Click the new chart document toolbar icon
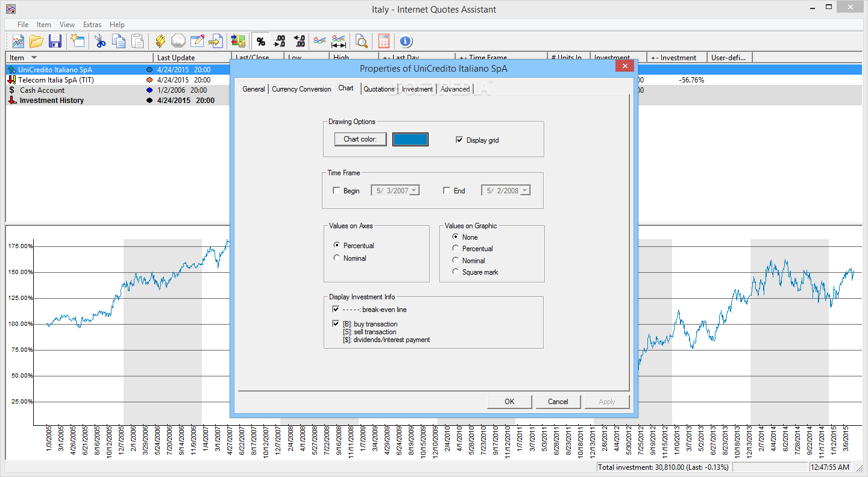This screenshot has width=868, height=477. coord(18,41)
